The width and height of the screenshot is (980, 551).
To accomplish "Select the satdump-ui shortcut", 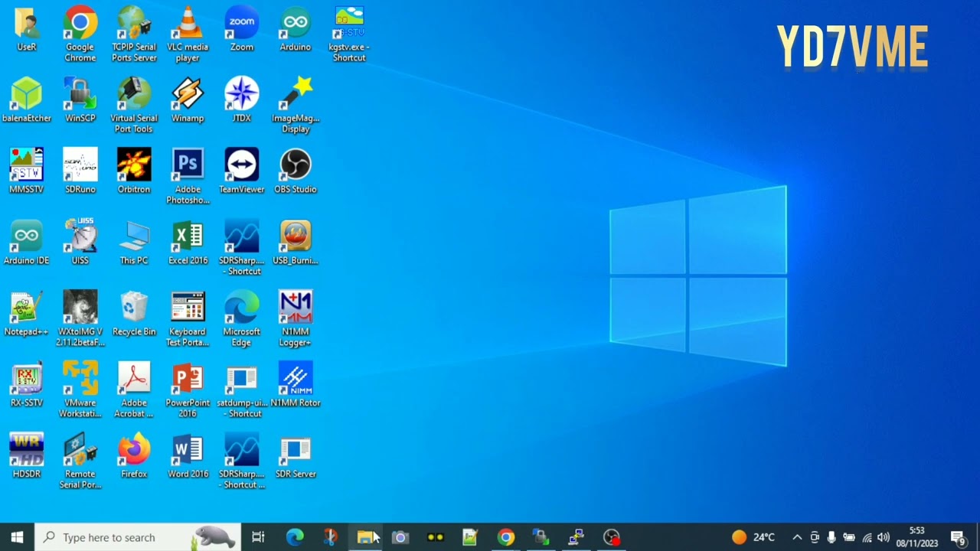I will tap(242, 390).
